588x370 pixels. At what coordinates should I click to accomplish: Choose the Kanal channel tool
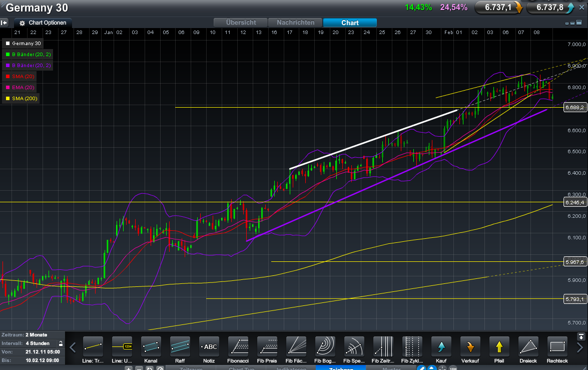[x=151, y=346]
